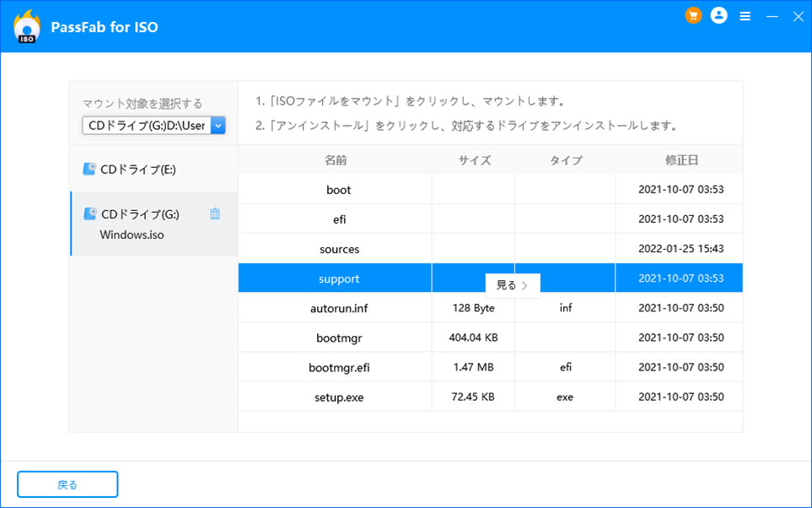Click the date cell of the boot row
This screenshot has height=508, width=812.
click(x=680, y=189)
